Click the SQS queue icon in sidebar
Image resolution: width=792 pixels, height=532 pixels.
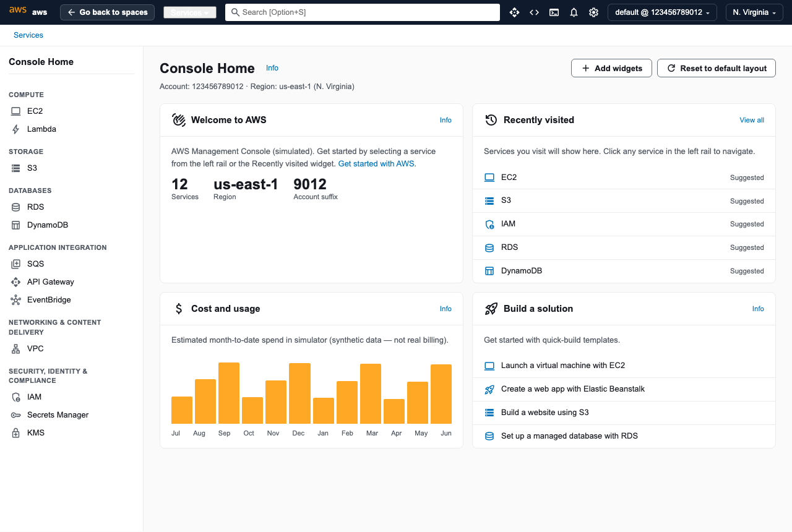pyautogui.click(x=16, y=264)
